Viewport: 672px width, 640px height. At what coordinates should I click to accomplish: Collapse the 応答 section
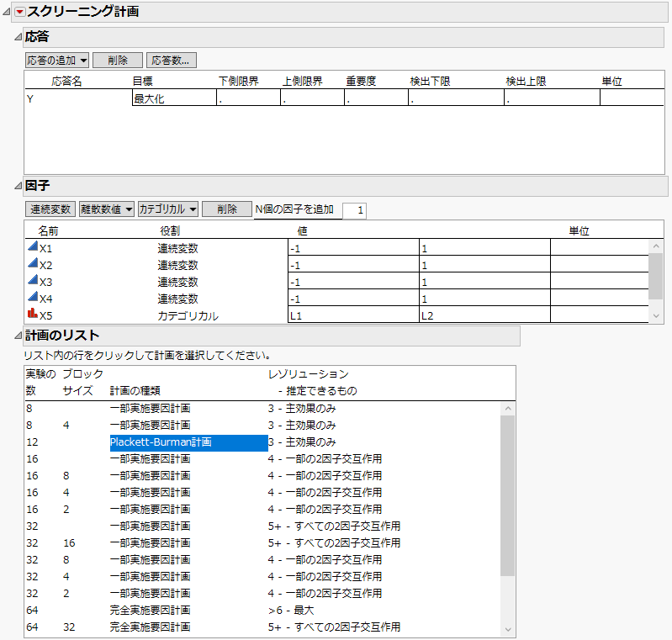[x=18, y=37]
